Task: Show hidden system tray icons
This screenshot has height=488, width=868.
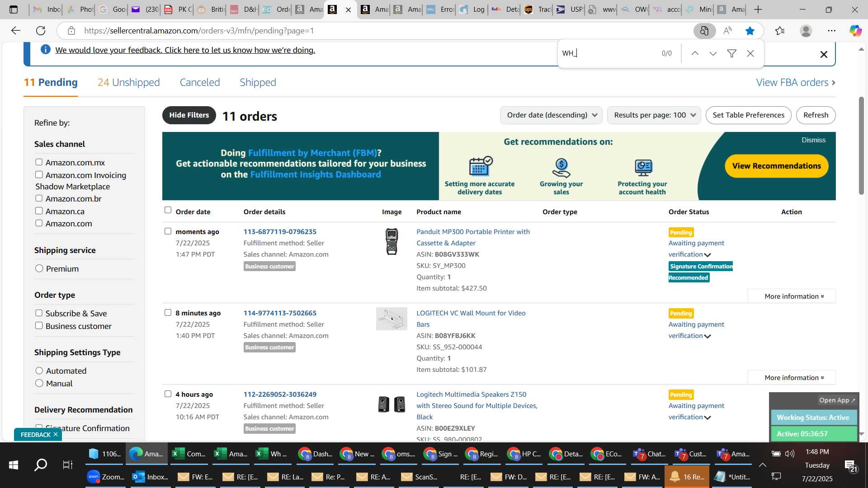Action: click(x=762, y=465)
